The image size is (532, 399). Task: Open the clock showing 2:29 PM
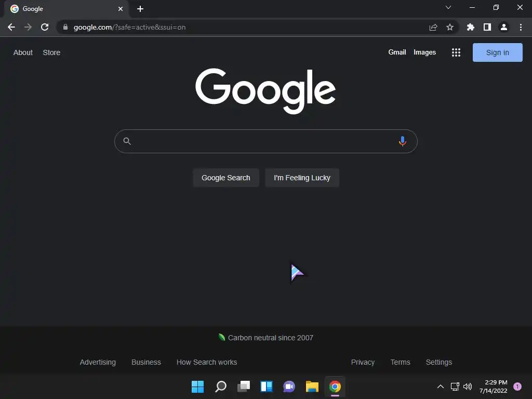tap(493, 387)
